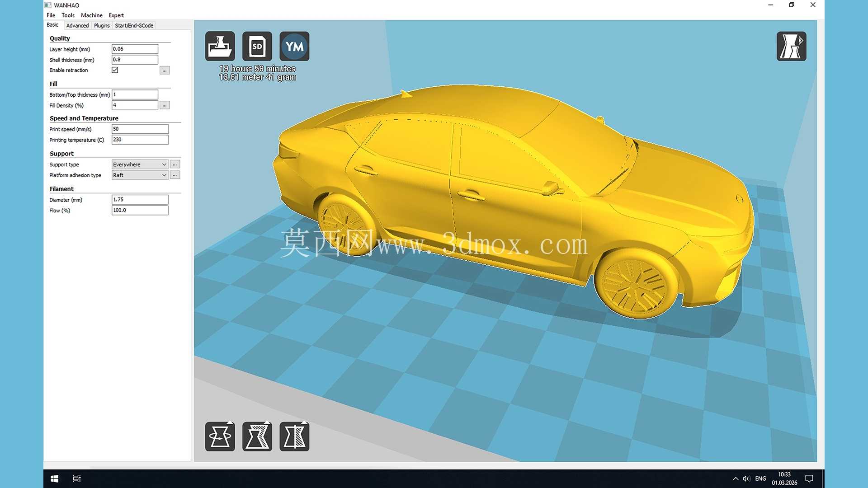Screen dimensions: 868x488
Task: Click the '19 hours 58 minutes' print estimate
Action: (x=257, y=69)
